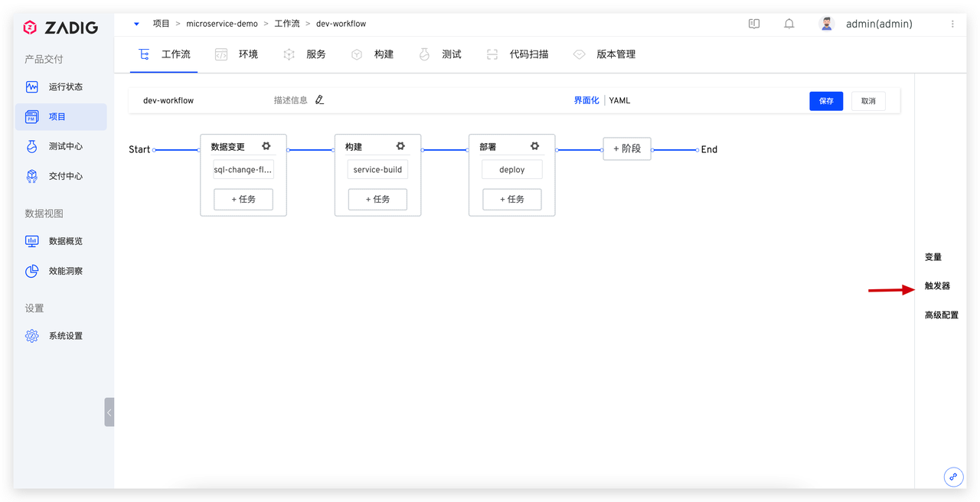Collapse the left sidebar with the handle
This screenshot has width=980, height=502.
point(109,412)
